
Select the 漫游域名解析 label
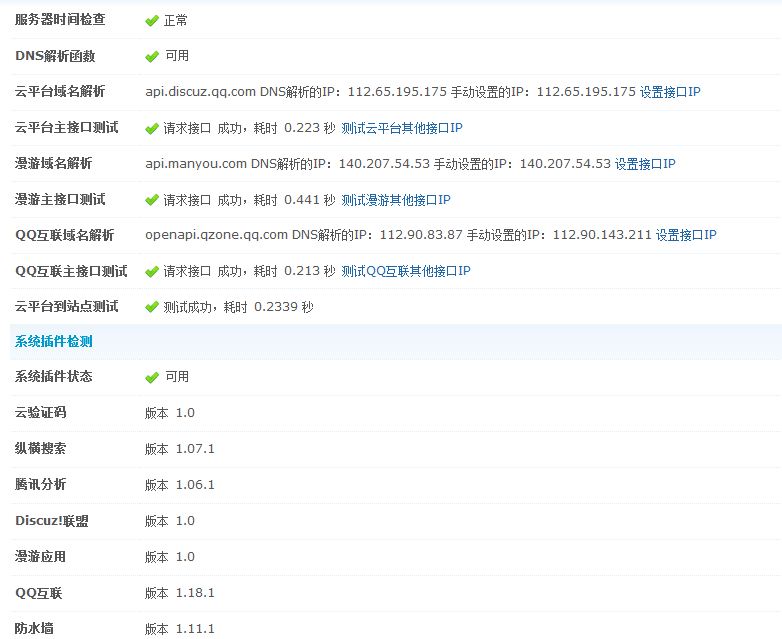(x=53, y=163)
